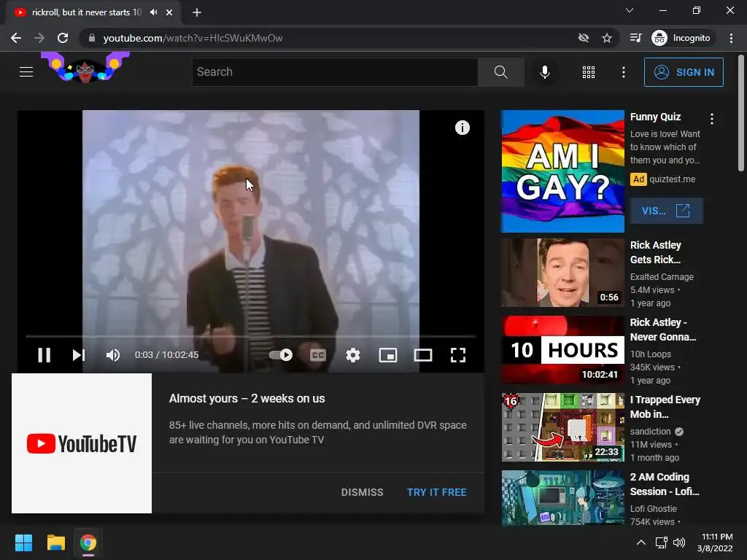Open the tab search dropdown arrow
747x560 pixels.
pyautogui.click(x=630, y=10)
